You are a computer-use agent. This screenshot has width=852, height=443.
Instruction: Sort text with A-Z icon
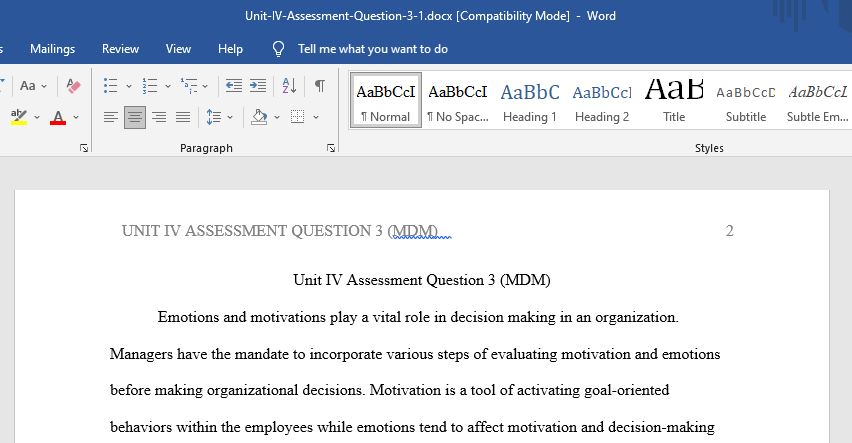tap(290, 86)
